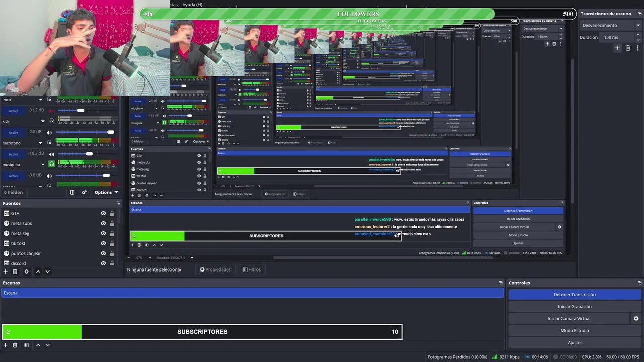Hide the meta subs source

pos(103,223)
